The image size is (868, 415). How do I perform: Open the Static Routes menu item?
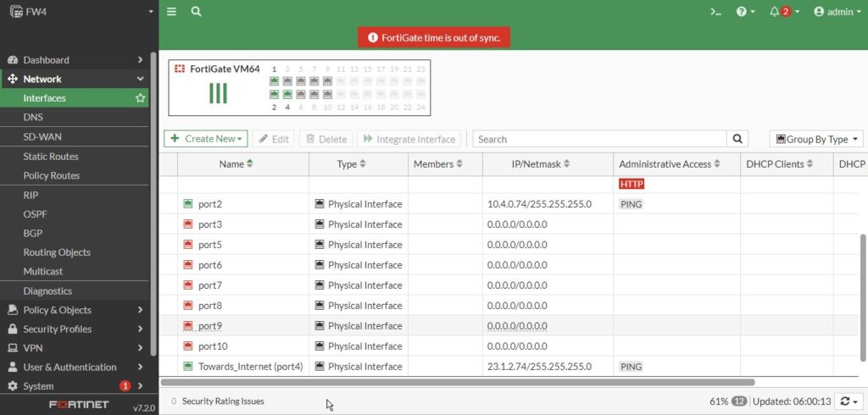[x=51, y=157]
